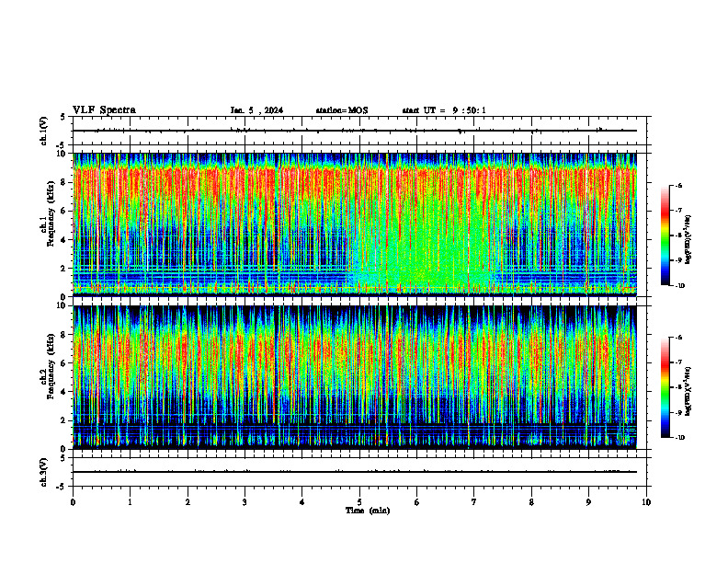
Task: Click the ch.1 spectrogram color scale bar
Action: [665, 236]
